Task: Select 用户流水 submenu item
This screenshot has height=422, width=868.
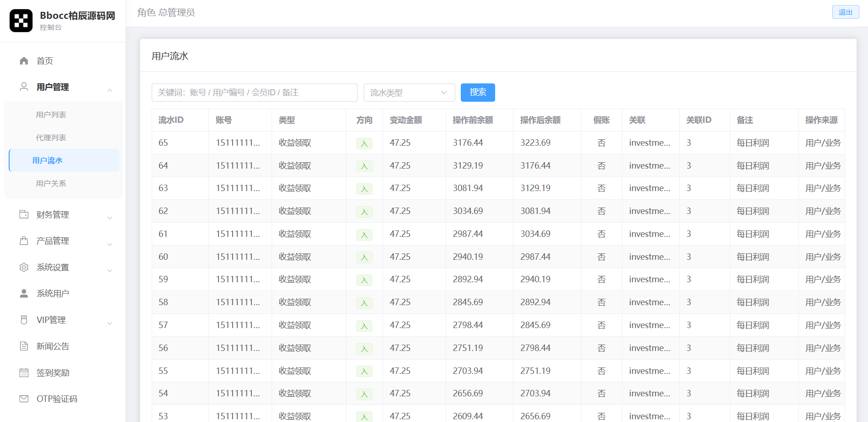Action: coord(64,160)
